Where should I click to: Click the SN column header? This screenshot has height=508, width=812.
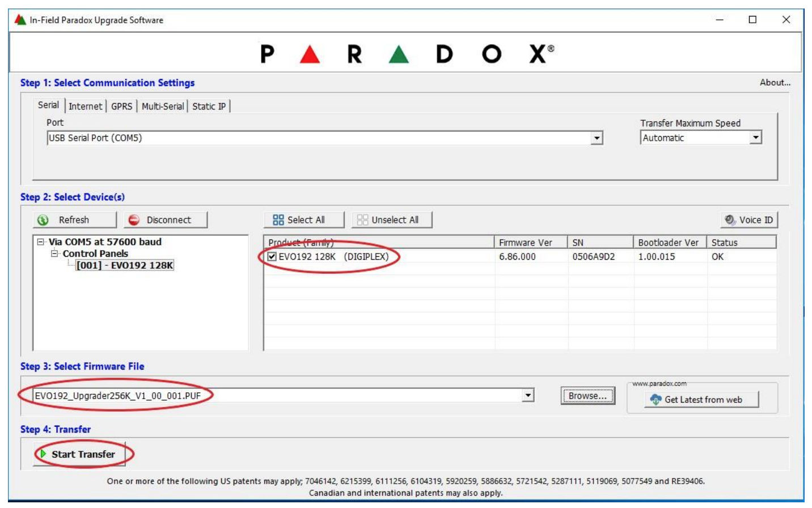click(x=600, y=243)
